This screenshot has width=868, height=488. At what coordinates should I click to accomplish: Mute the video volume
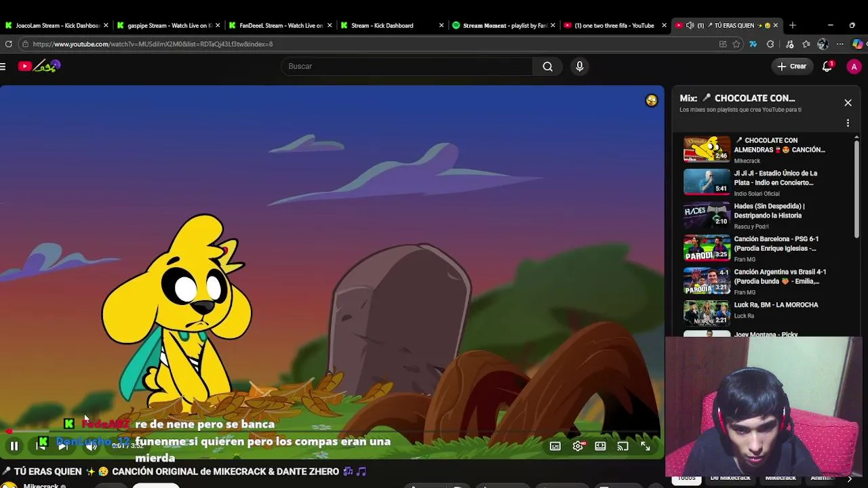[91, 446]
